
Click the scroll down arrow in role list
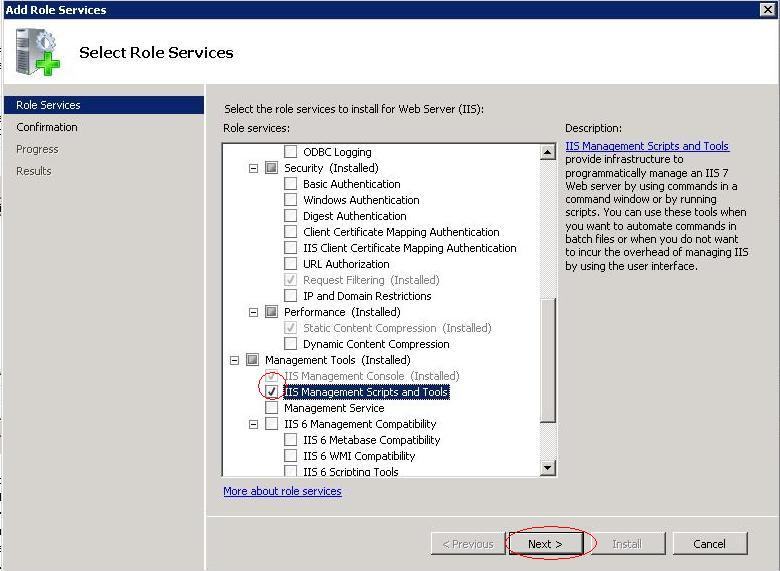(547, 467)
